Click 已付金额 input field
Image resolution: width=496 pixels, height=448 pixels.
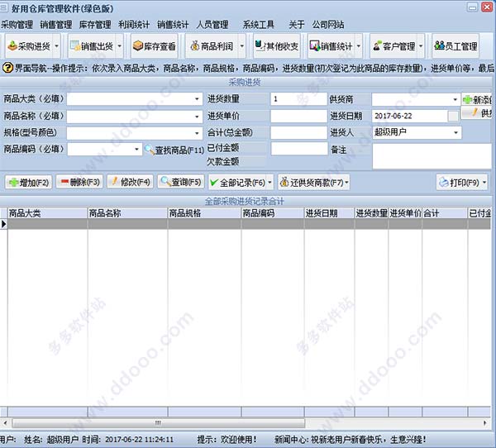click(299, 149)
